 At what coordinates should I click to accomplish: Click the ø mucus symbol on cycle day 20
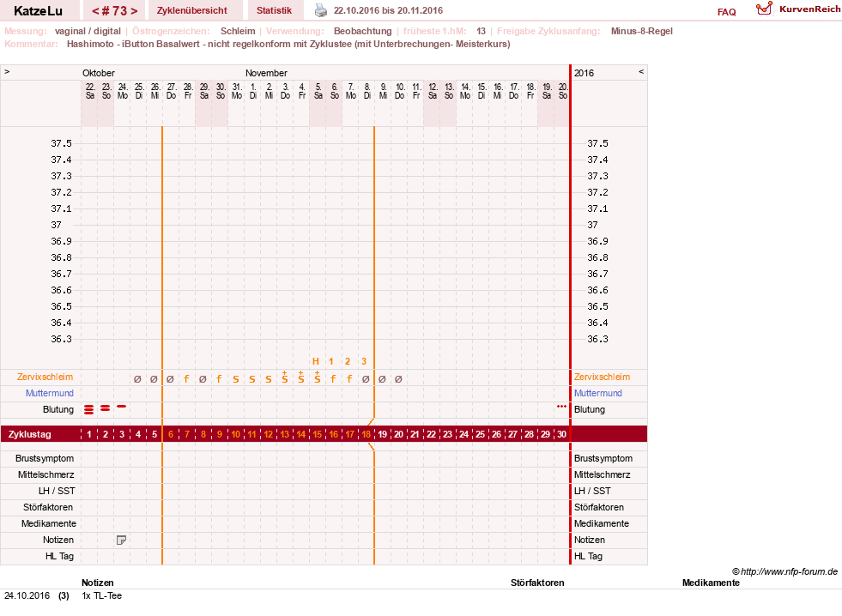[x=398, y=379]
